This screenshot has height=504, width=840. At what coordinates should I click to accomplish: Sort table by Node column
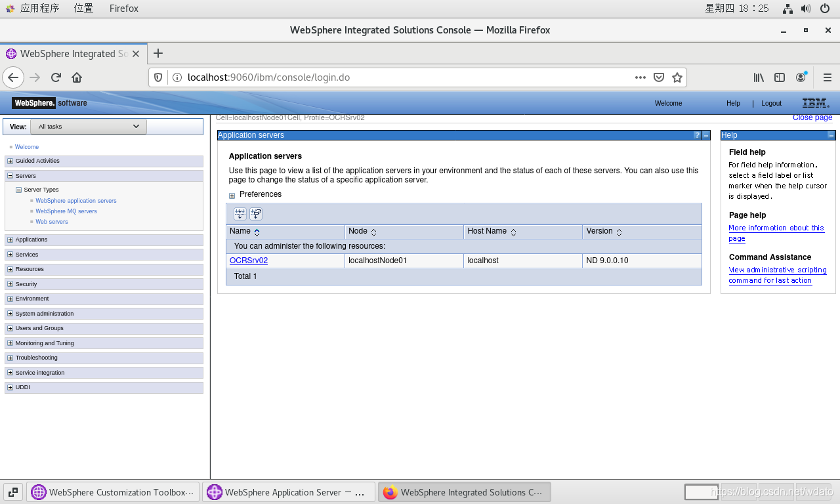click(x=373, y=232)
